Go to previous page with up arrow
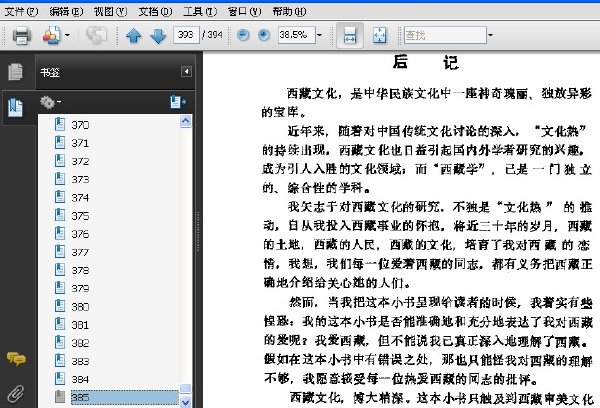Viewport: 600px width, 408px height. [134, 36]
